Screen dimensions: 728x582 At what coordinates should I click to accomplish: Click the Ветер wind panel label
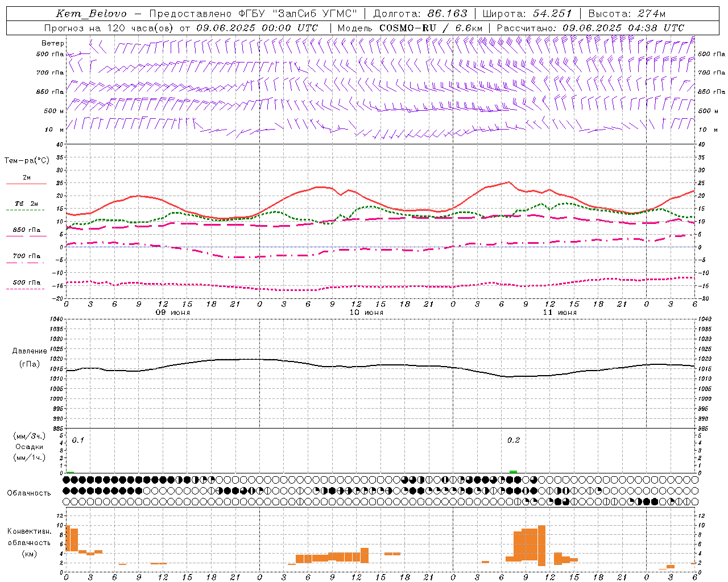(x=53, y=43)
